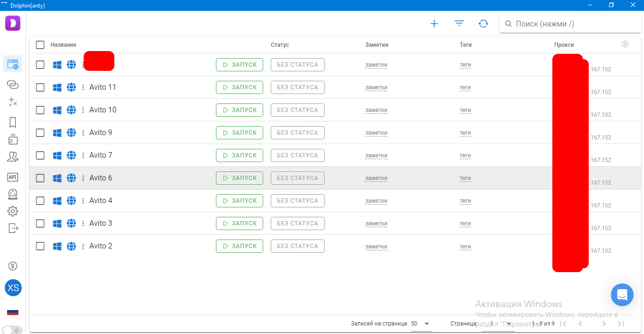Open the users team sidebar icon

[x=13, y=156]
